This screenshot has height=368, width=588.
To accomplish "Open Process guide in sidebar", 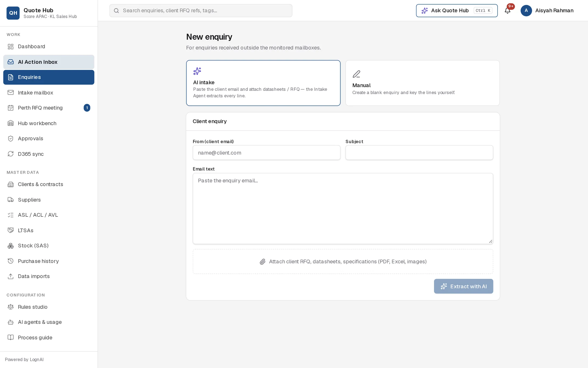I will [x=49, y=337].
